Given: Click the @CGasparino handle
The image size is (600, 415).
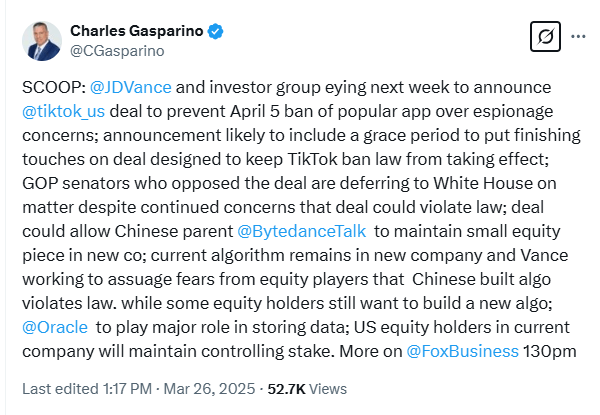Looking at the screenshot, I should point(117,51).
